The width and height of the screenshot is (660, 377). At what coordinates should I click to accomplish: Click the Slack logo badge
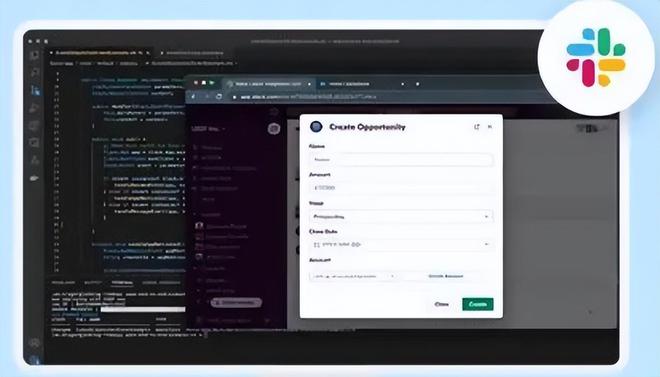[x=596, y=57]
